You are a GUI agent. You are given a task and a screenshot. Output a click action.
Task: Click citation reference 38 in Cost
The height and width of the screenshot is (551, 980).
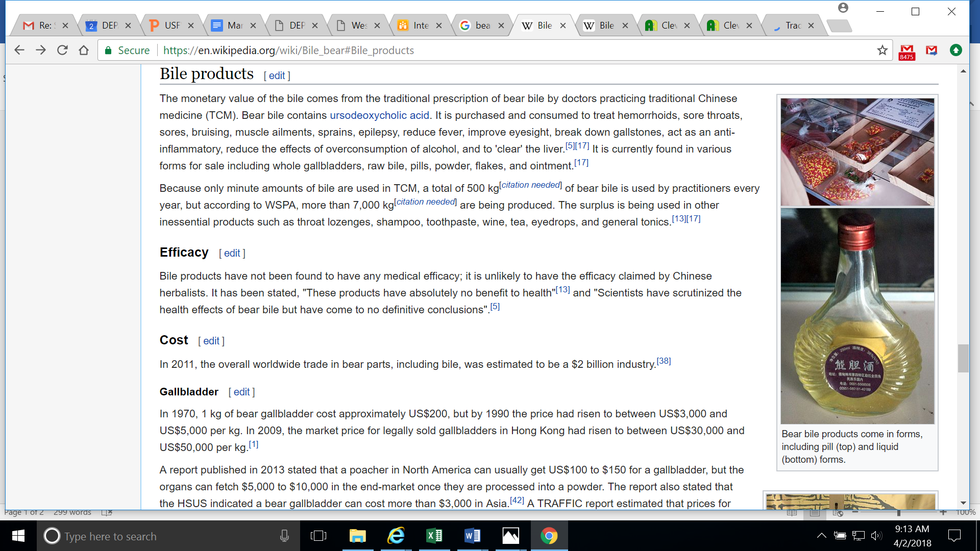coord(664,361)
